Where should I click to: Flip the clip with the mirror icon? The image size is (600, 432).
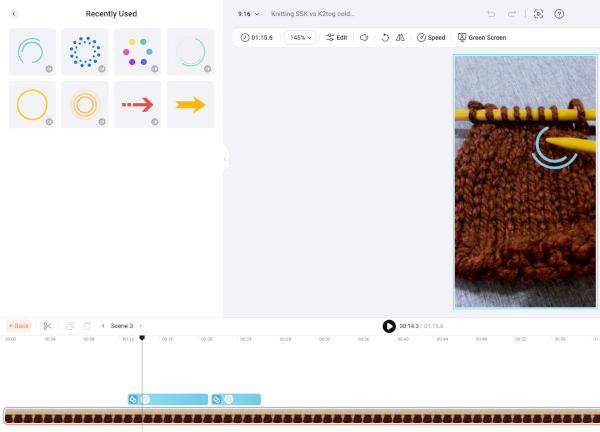(400, 37)
